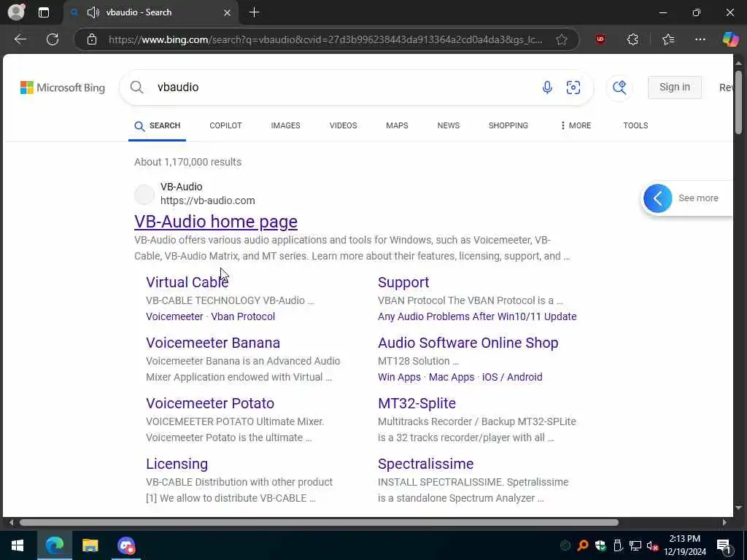Open the clock showing 2:13 PM

point(685,545)
